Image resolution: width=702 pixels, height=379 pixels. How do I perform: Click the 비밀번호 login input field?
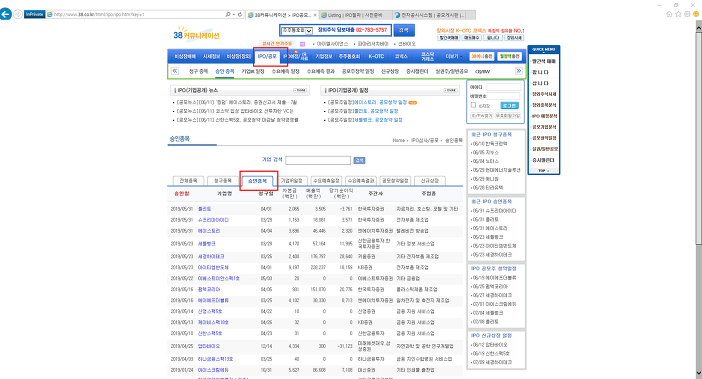coord(503,96)
